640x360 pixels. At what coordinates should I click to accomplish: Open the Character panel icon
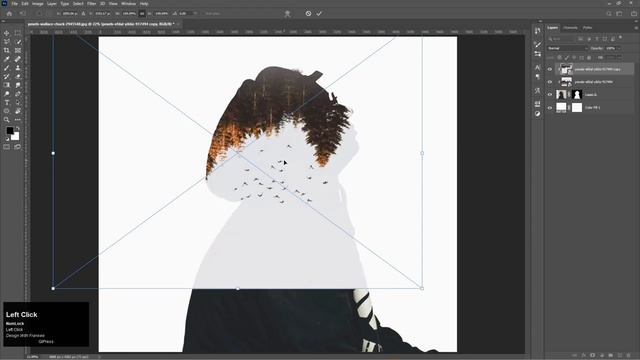coord(538,67)
